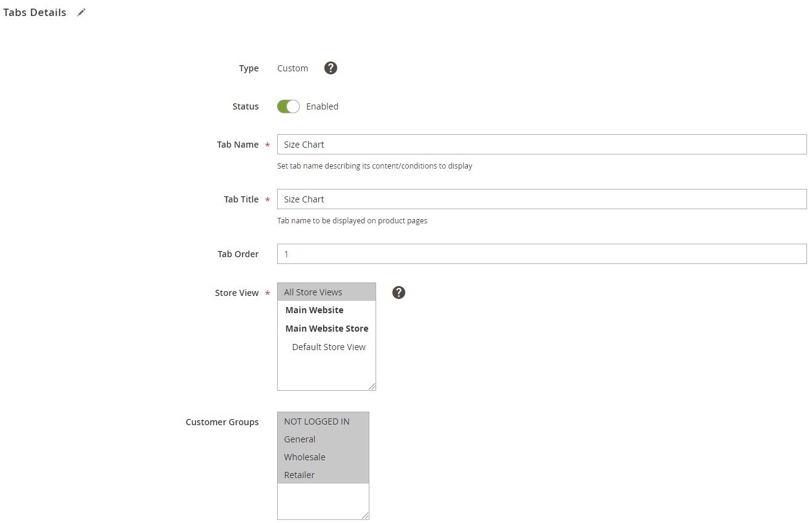Click into the Tab Title input field
The height and width of the screenshot is (523, 812).
[542, 199]
